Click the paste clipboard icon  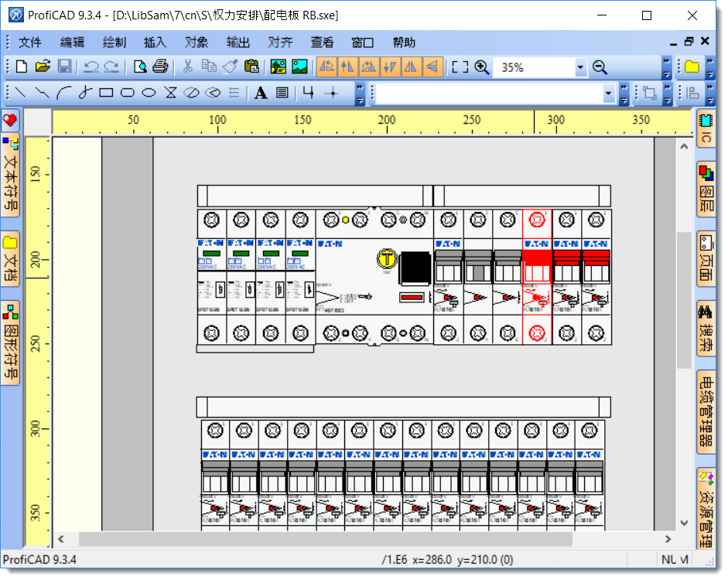(251, 67)
